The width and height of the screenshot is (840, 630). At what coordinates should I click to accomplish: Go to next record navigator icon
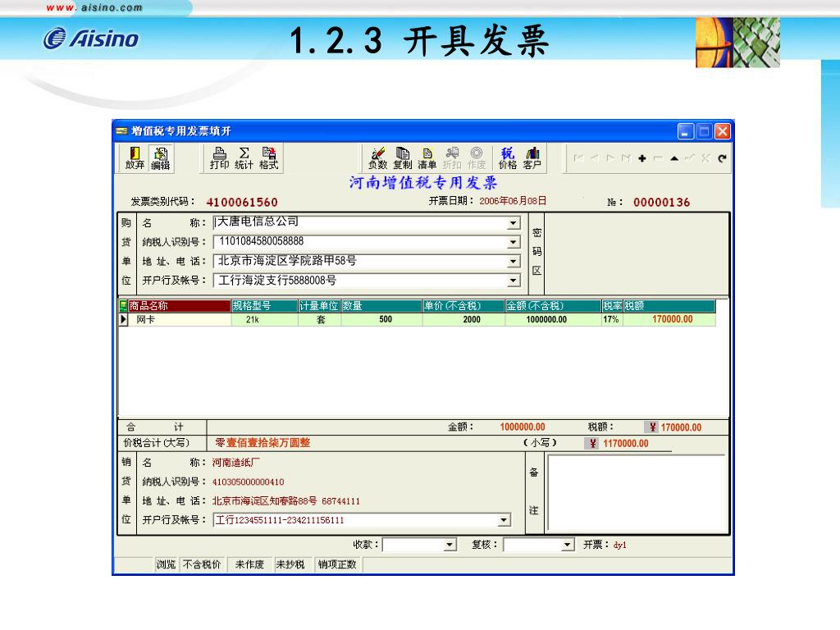click(x=609, y=158)
